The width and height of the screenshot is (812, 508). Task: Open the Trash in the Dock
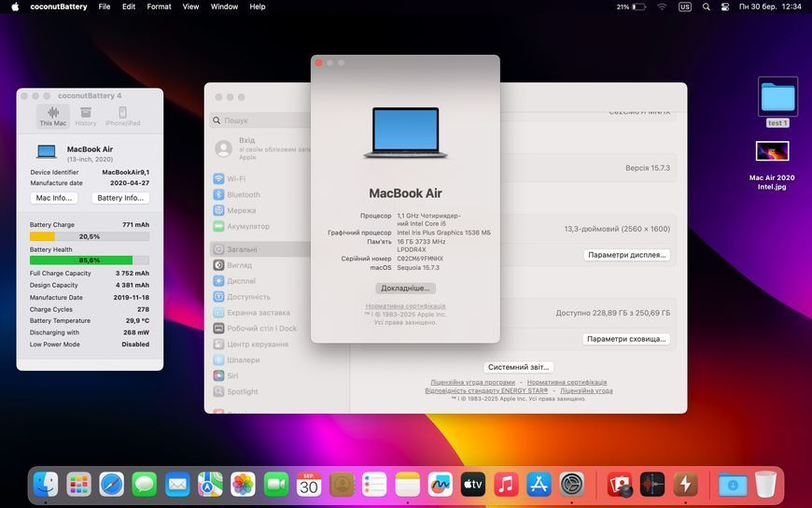pos(766,485)
